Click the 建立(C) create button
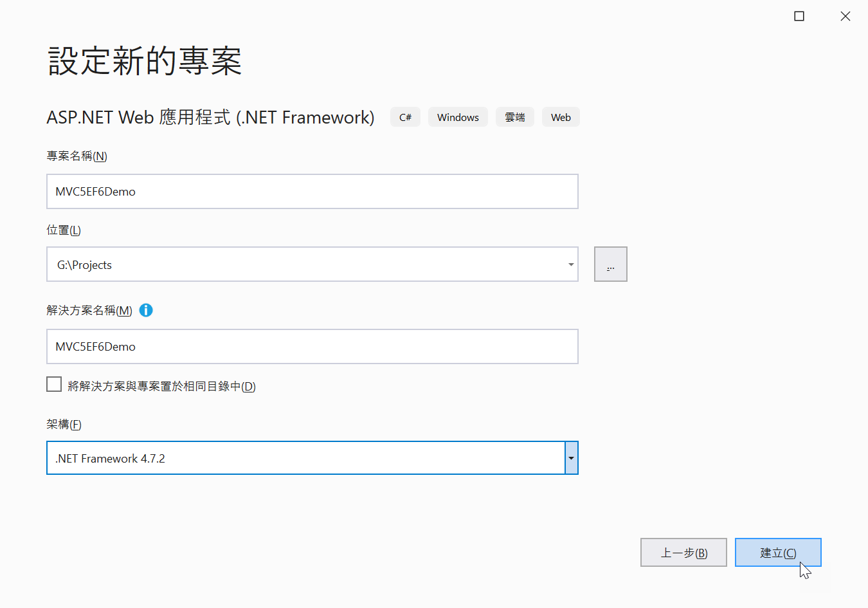The width and height of the screenshot is (868, 608). (x=778, y=553)
